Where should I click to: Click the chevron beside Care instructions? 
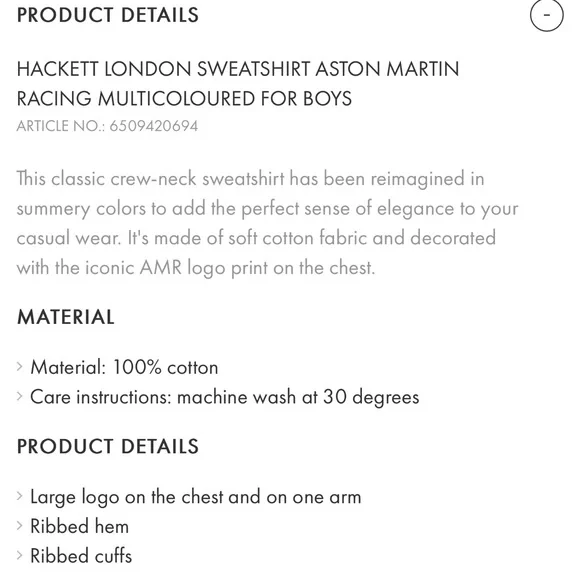point(20,396)
